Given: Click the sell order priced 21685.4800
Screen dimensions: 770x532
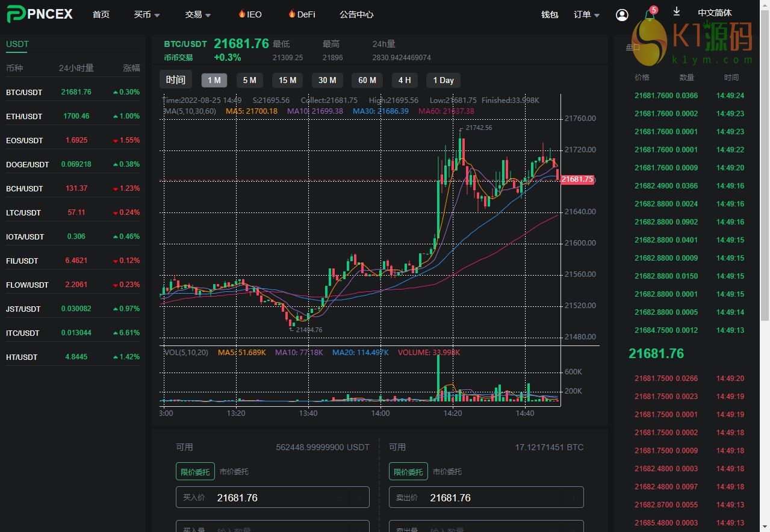Looking at the screenshot, I should pyautogui.click(x=689, y=522).
